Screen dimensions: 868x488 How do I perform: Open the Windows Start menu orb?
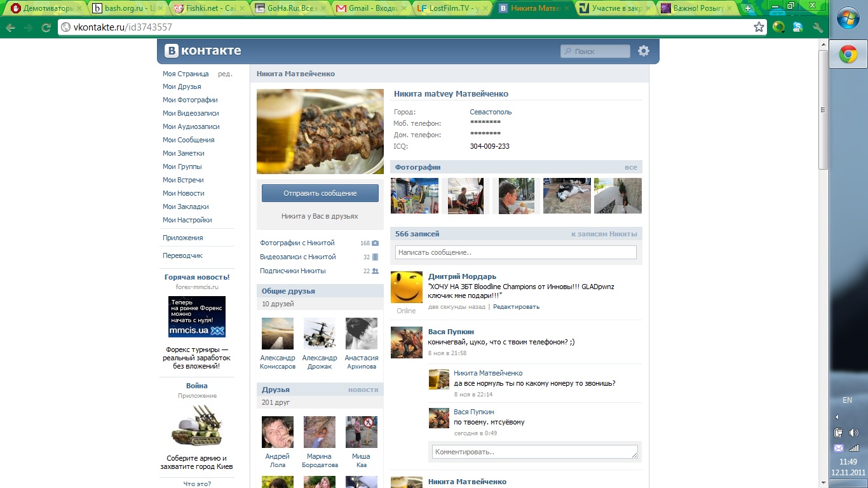(x=848, y=19)
